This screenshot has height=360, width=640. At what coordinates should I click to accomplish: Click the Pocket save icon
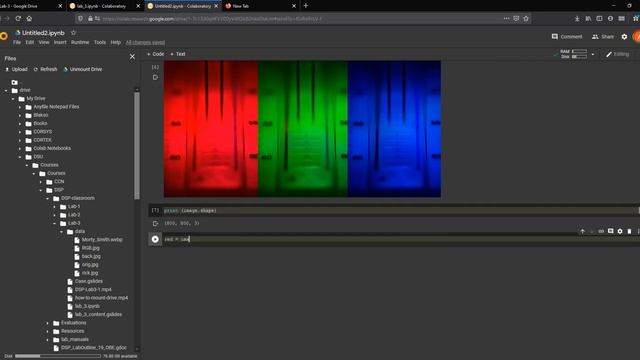pos(516,18)
